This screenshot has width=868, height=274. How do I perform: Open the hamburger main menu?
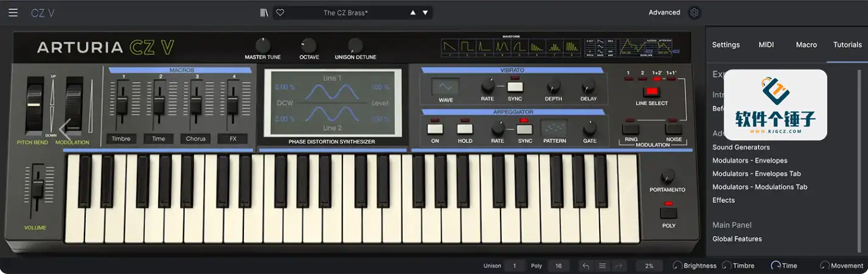13,12
